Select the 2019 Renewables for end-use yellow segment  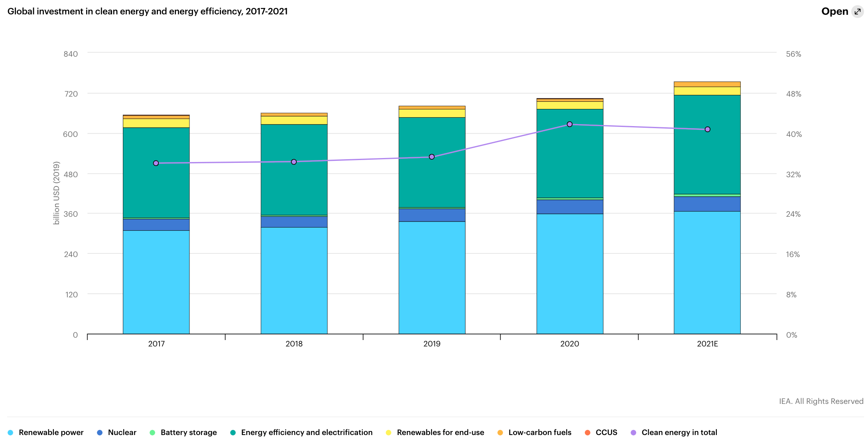[432, 113]
